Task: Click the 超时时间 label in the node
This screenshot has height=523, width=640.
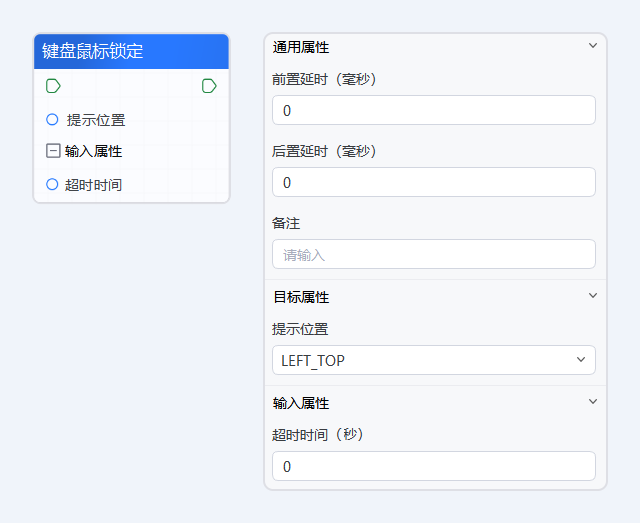Action: [93, 185]
